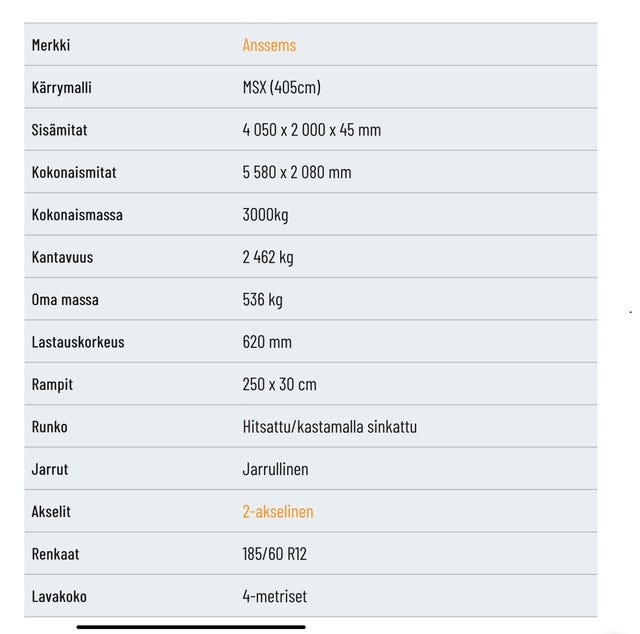640x634 pixels.
Task: Select the Kantavuus label
Action: 62,257
